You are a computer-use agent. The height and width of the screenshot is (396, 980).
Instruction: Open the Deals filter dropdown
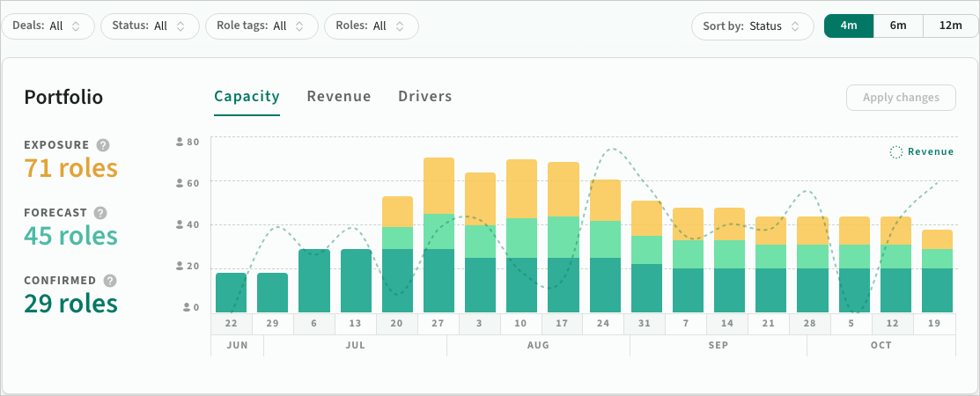pyautogui.click(x=48, y=26)
